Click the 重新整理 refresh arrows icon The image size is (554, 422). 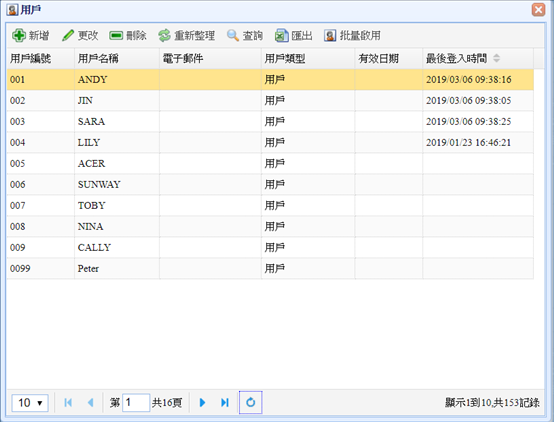[x=164, y=35]
